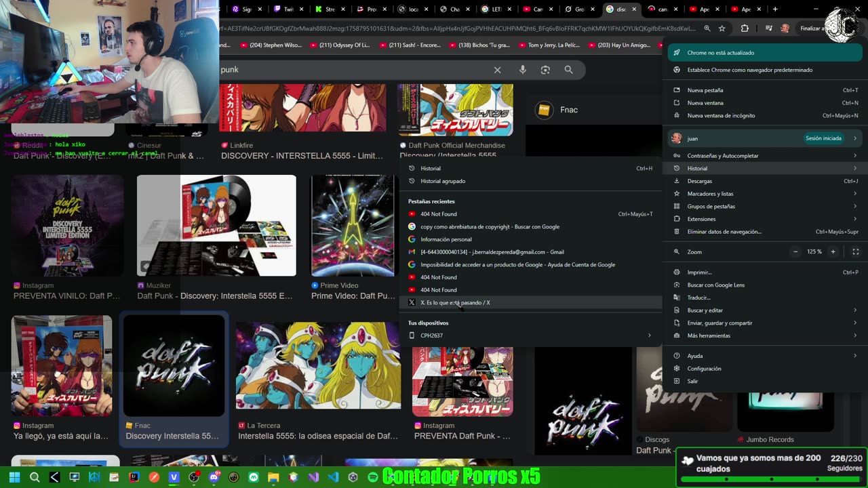Open Windows taskbar search
The height and width of the screenshot is (488, 868).
pos(35,477)
